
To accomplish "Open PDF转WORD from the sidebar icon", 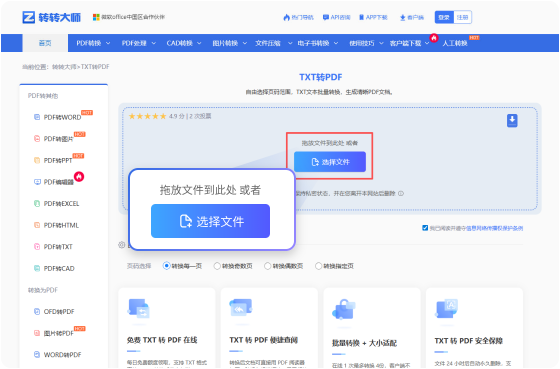I will coord(37,117).
